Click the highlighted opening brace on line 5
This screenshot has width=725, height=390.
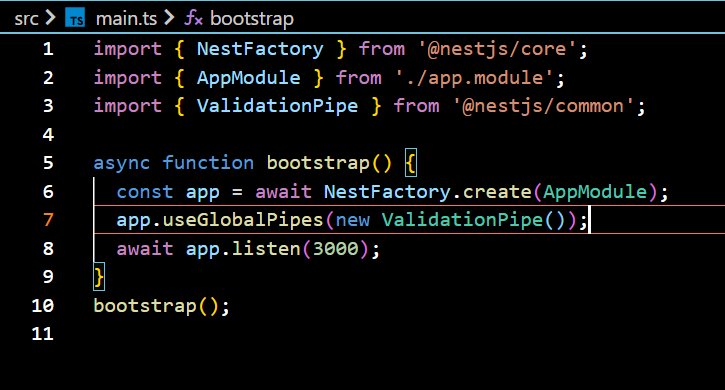click(411, 163)
